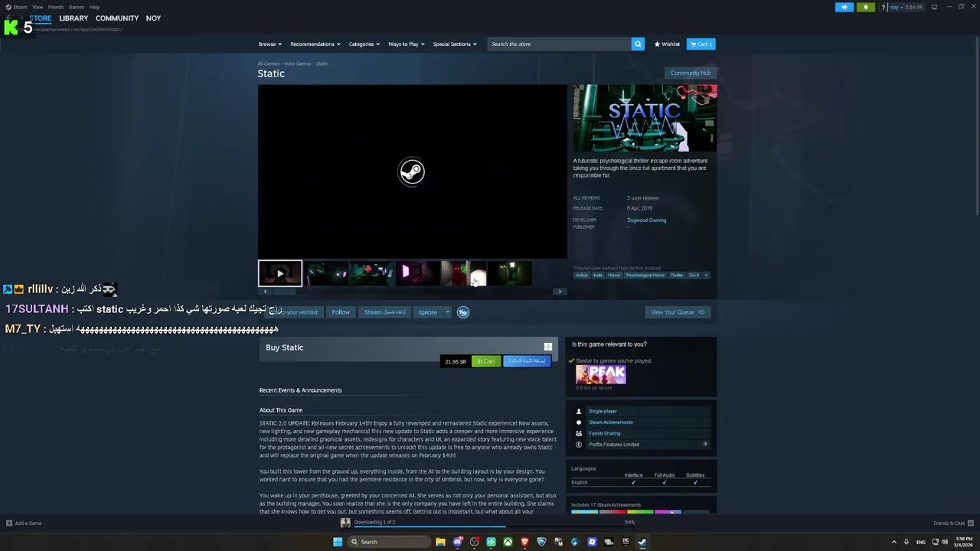This screenshot has width=980, height=551.
Task: Open the Steam menu
Action: click(21, 7)
